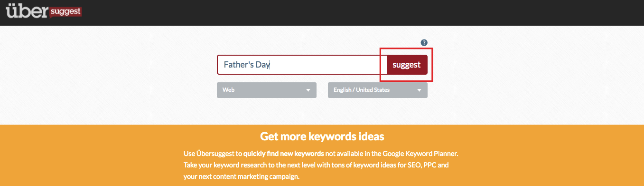Click the 'suggest' search button
This screenshot has height=186, width=644.
point(407,65)
